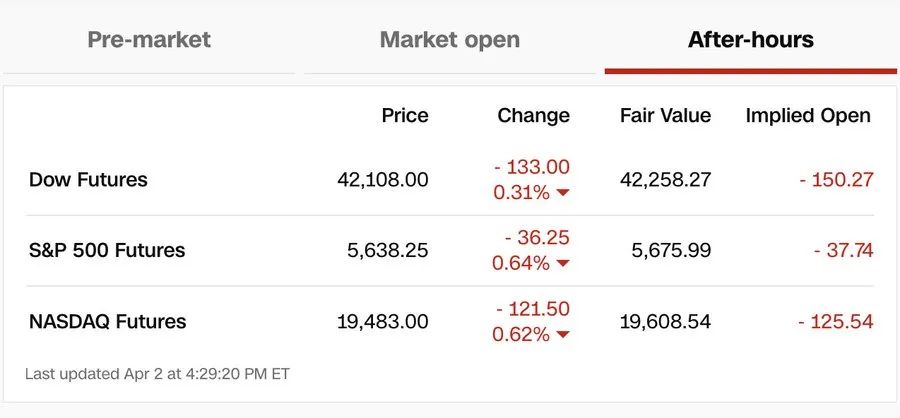
Task: Select S&P 500 price 5,638.25
Action: [x=387, y=250]
